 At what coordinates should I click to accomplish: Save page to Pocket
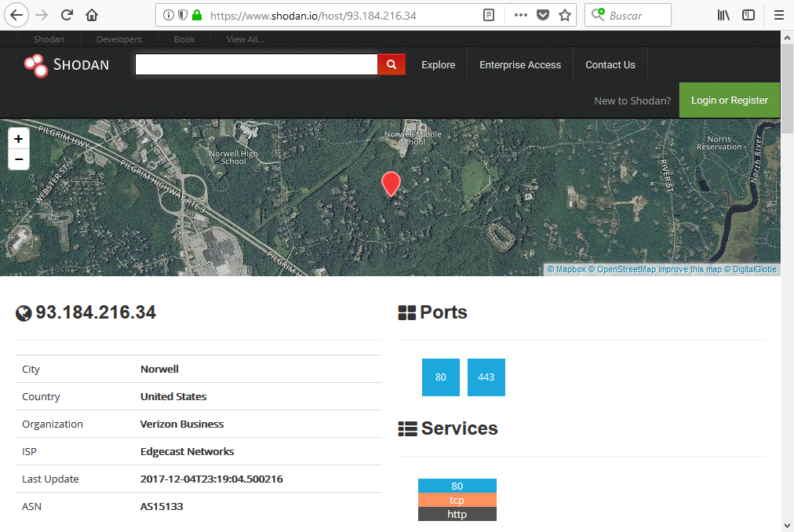coord(543,15)
